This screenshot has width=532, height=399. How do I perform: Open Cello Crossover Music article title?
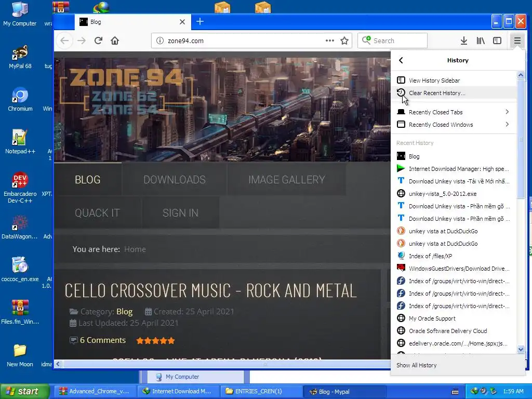tap(211, 291)
